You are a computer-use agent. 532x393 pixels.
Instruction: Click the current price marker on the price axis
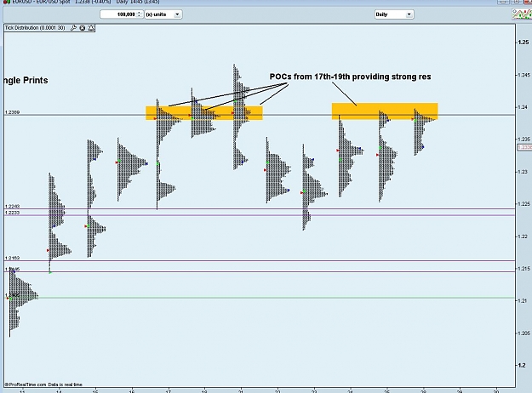pyautogui.click(x=524, y=147)
